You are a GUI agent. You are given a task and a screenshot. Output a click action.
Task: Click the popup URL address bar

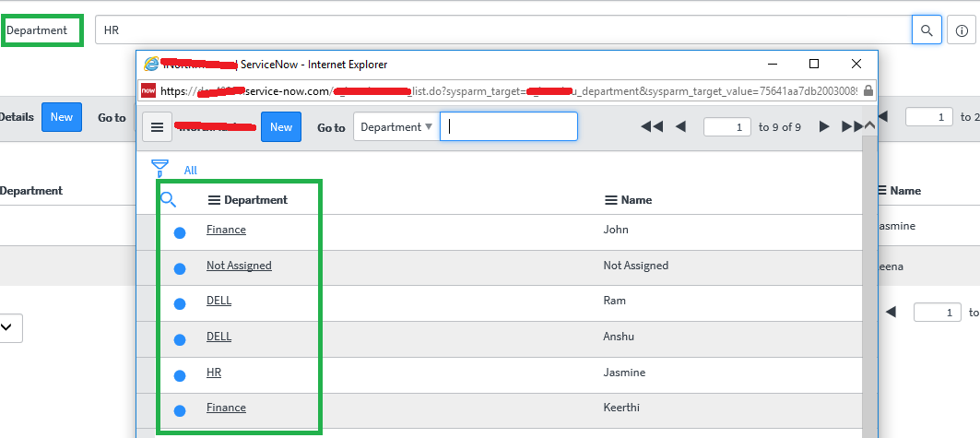tap(509, 90)
